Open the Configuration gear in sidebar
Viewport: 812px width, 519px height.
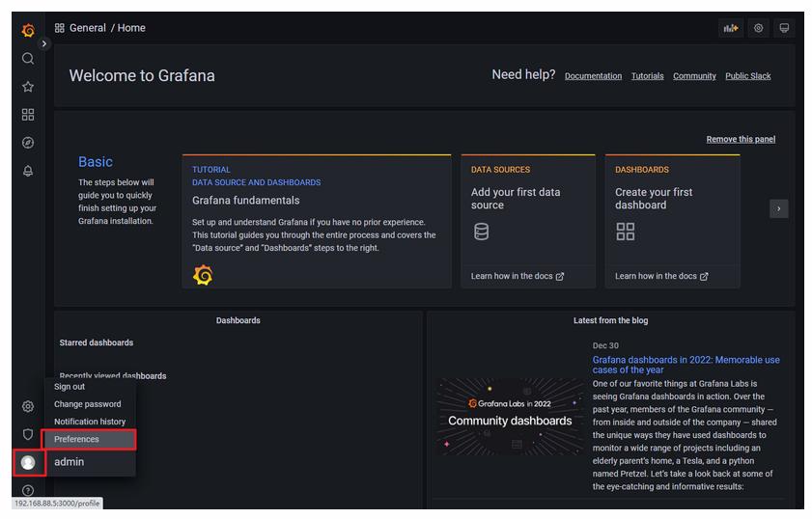tap(28, 407)
